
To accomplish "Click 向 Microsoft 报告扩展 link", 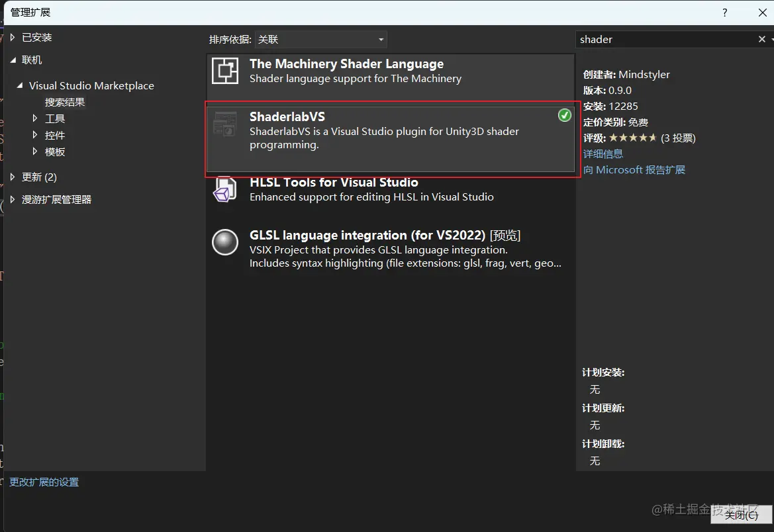I will tap(634, 170).
